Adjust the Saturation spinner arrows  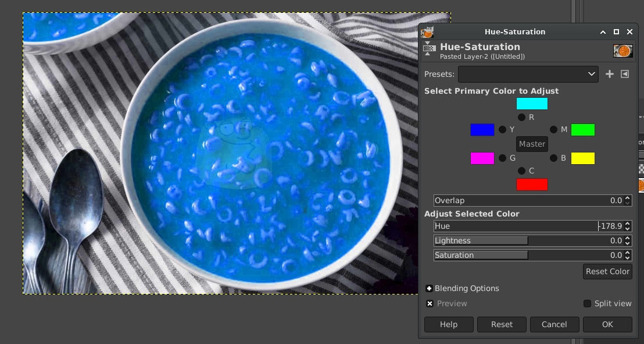click(628, 255)
